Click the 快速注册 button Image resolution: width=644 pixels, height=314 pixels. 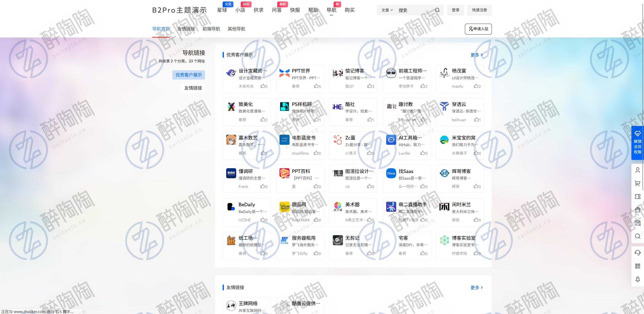(x=479, y=10)
